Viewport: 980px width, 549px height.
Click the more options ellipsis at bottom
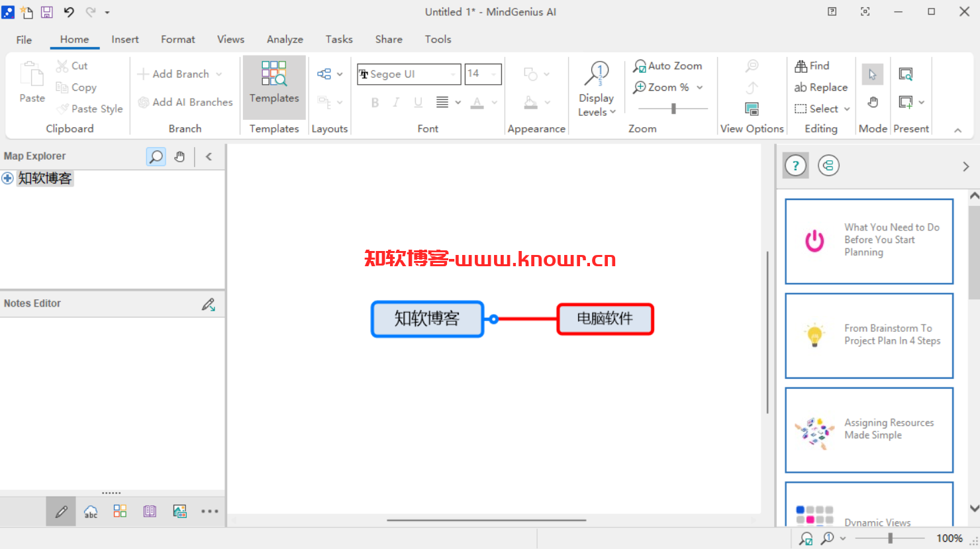[x=209, y=511]
